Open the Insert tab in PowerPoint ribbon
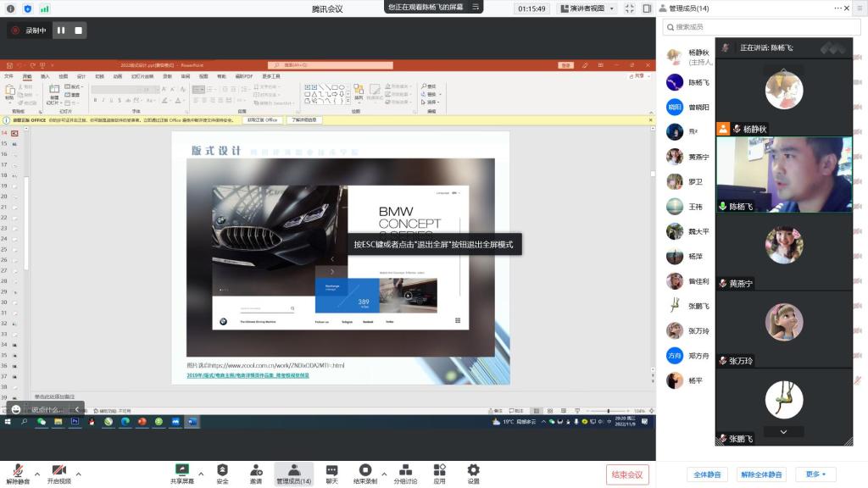Viewport: 868px width, 488px height. tap(45, 76)
